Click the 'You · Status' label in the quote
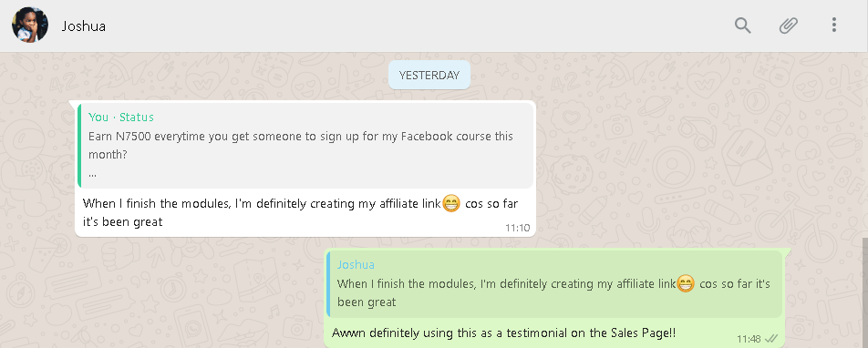This screenshot has width=868, height=348. point(121,118)
